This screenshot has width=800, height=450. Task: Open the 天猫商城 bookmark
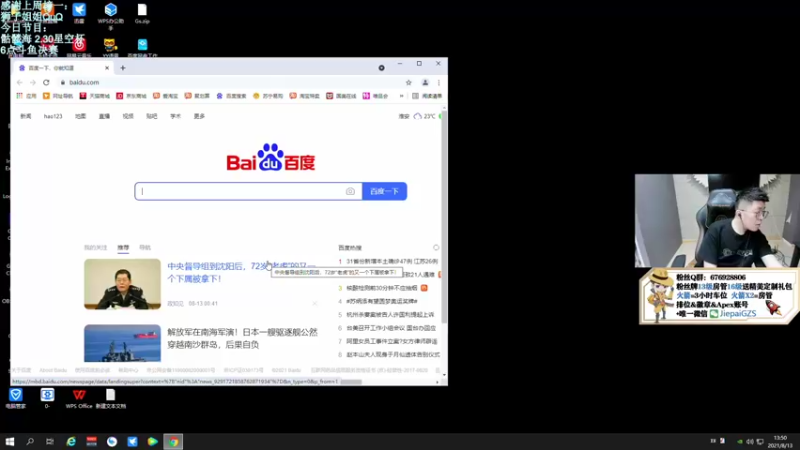[x=95, y=96]
